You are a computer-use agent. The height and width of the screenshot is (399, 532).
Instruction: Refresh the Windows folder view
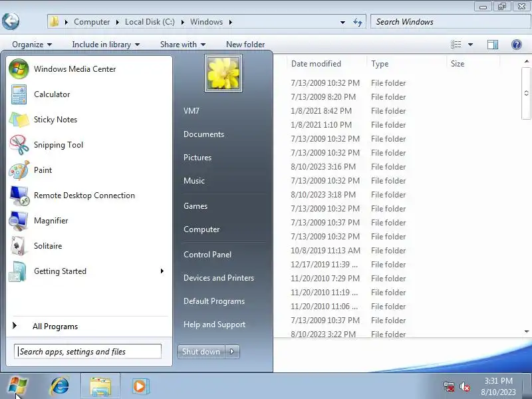[357, 22]
